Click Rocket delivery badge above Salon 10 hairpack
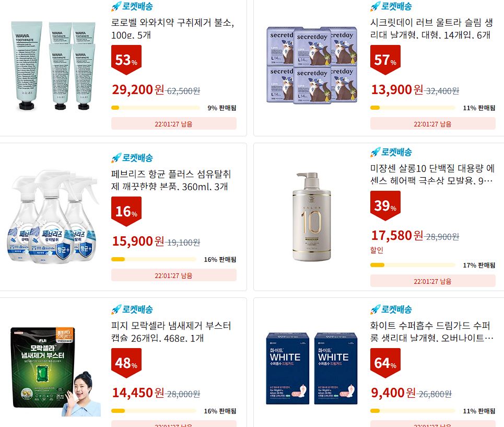Image resolution: width=504 pixels, height=427 pixels. 391,152
